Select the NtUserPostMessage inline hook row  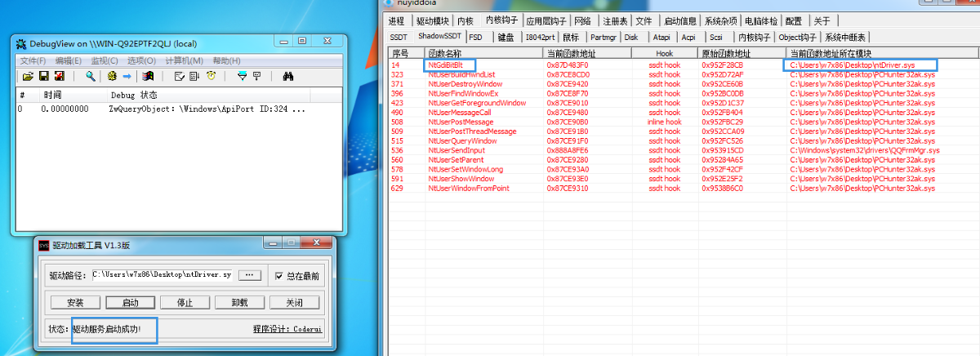pyautogui.click(x=683, y=122)
